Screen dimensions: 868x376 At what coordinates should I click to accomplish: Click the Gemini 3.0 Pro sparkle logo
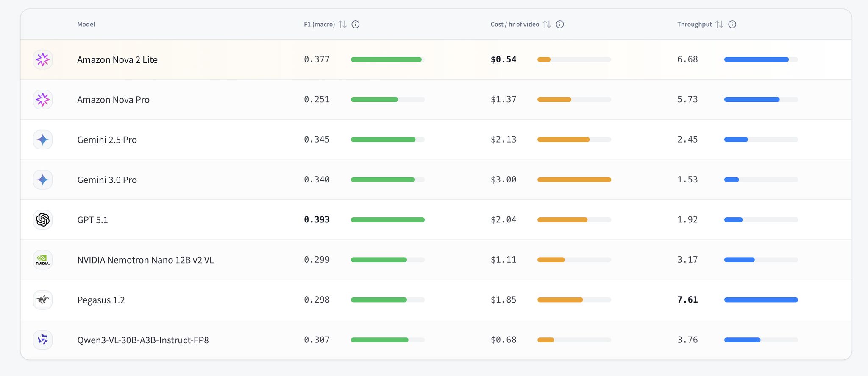(43, 180)
